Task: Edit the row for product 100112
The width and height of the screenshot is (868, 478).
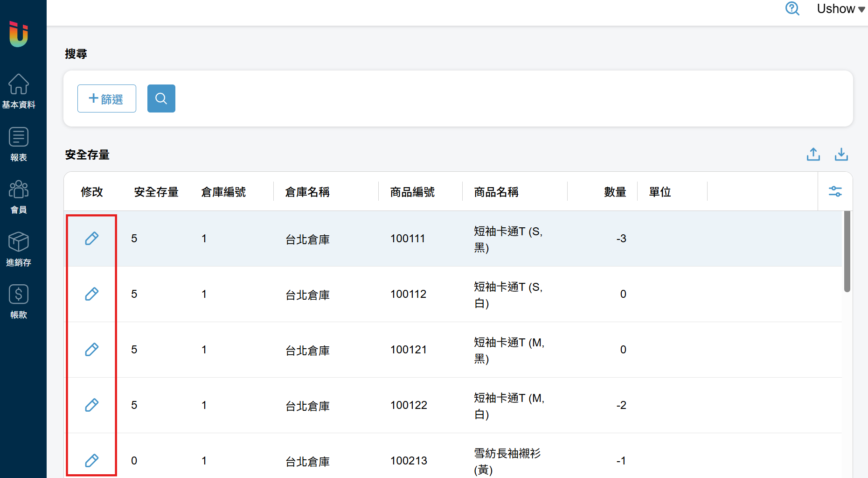Action: 92,294
